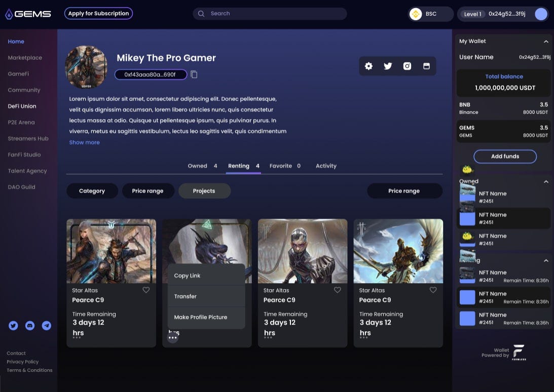Choose Copy Link from context menu
Image resolution: width=554 pixels, height=392 pixels.
click(206, 275)
